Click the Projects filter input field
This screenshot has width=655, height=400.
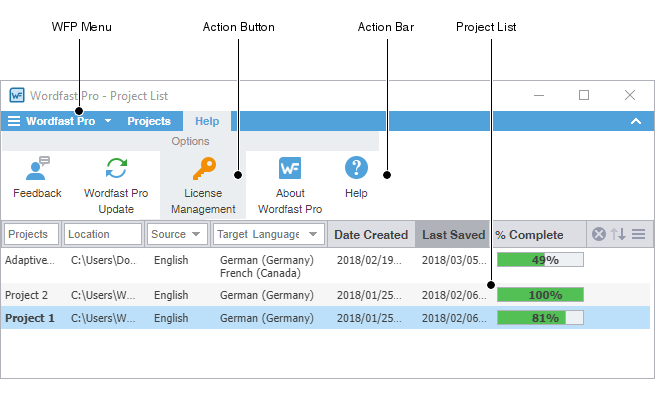click(31, 234)
